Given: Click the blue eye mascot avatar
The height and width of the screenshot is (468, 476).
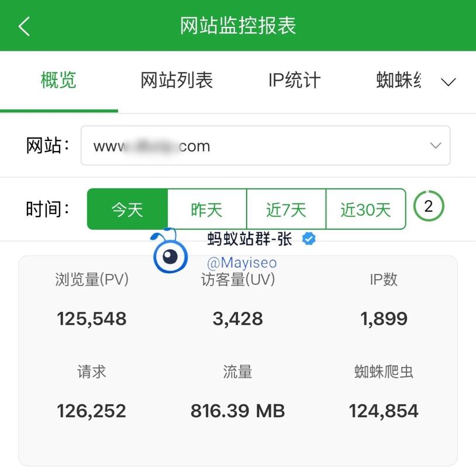Looking at the screenshot, I should 170,255.
